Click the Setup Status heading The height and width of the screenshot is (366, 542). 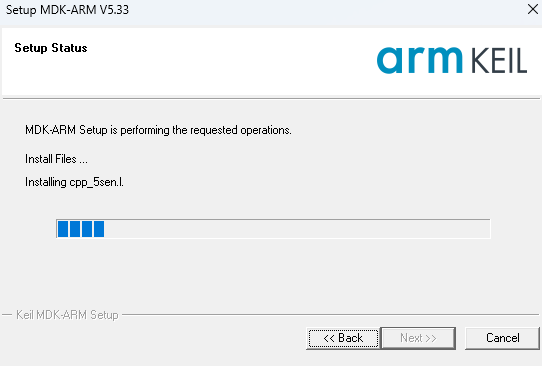tap(51, 48)
